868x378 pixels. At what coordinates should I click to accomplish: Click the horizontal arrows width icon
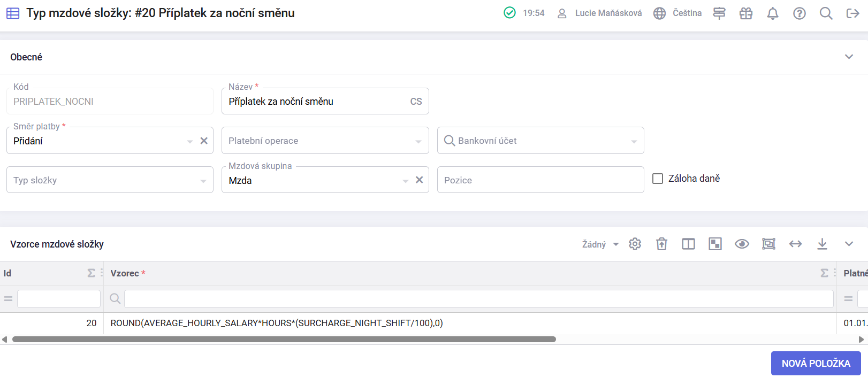point(796,244)
